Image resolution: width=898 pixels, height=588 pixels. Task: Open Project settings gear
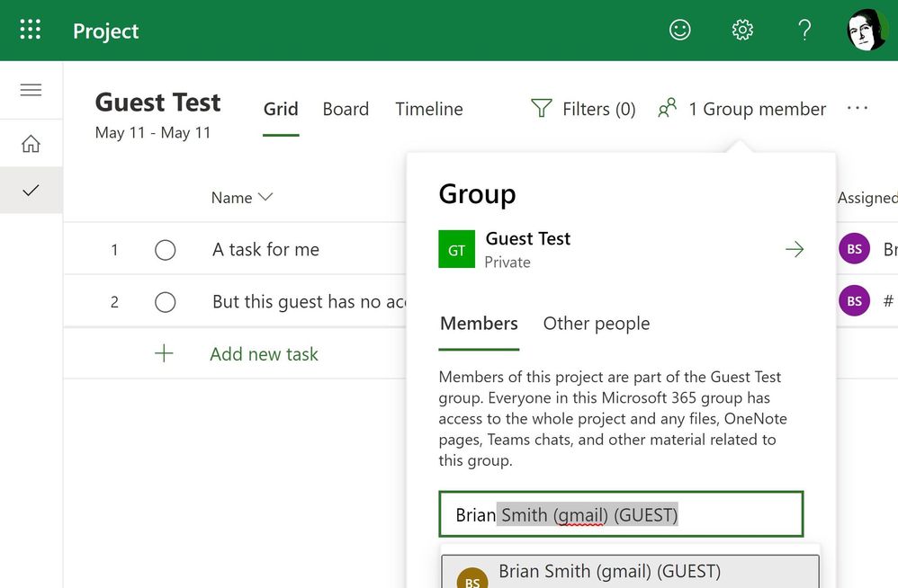click(742, 29)
